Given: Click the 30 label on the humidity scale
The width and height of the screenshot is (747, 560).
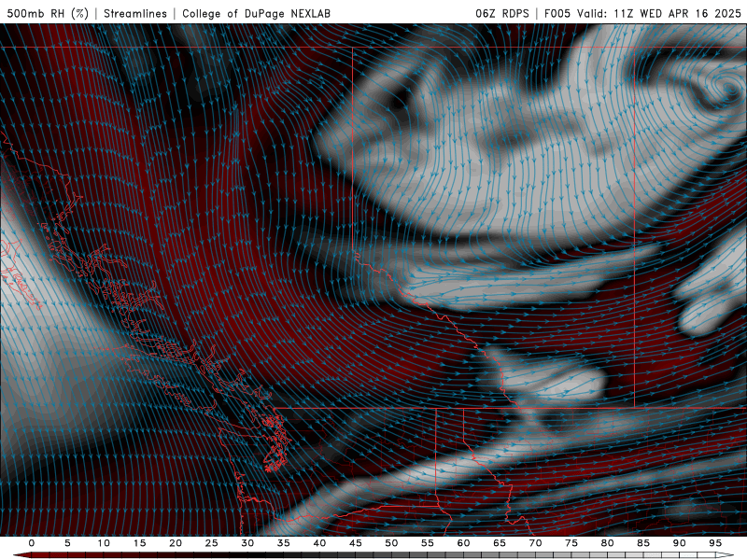Looking at the screenshot, I should click(247, 543).
